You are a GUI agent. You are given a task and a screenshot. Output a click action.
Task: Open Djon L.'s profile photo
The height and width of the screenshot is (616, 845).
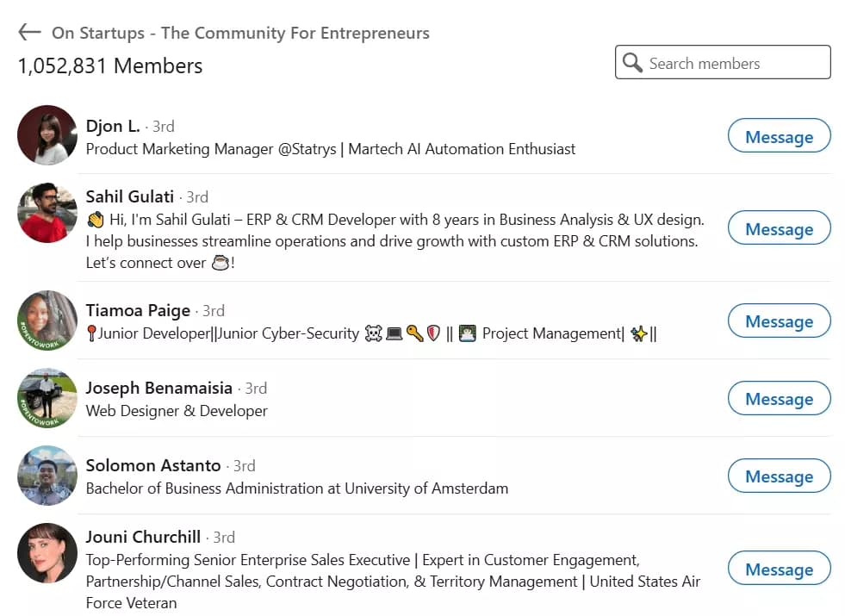coord(47,135)
